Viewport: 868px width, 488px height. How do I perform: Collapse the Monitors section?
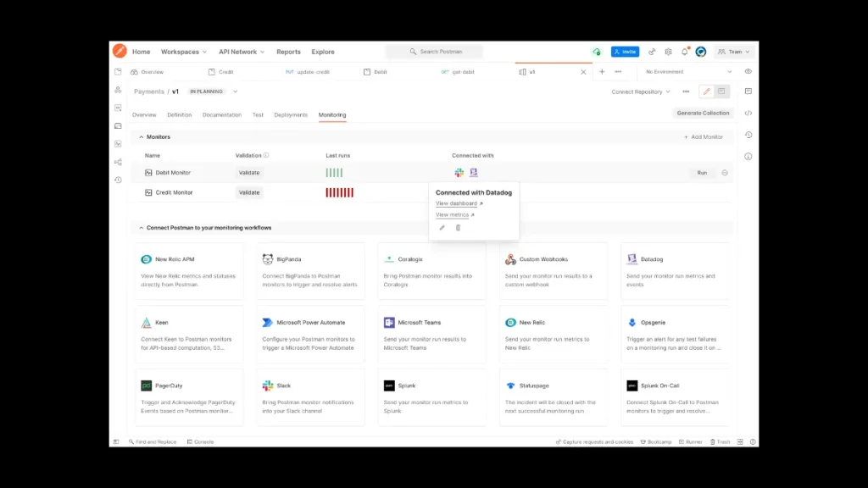[x=141, y=136]
